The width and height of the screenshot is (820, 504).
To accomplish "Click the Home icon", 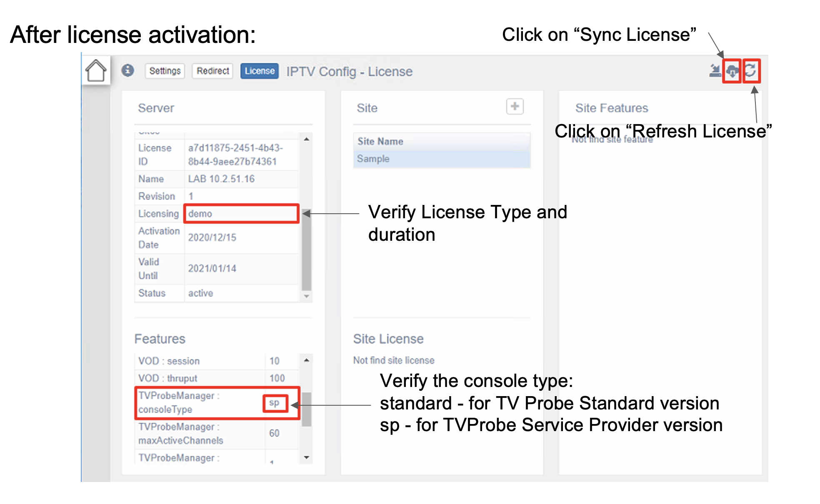I will (x=96, y=70).
